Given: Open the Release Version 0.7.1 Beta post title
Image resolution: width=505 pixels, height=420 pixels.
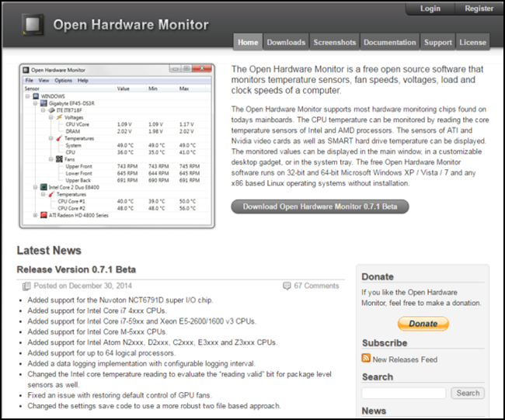Looking at the screenshot, I should tap(76, 269).
